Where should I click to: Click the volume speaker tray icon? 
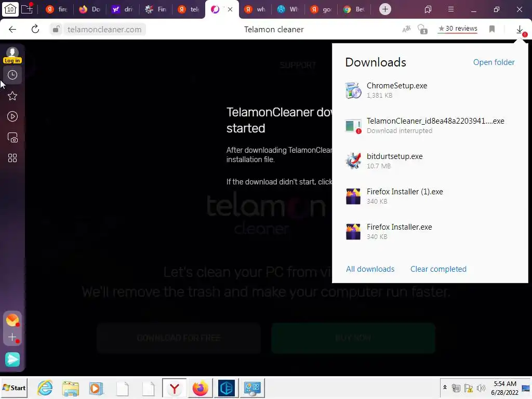[481, 388]
